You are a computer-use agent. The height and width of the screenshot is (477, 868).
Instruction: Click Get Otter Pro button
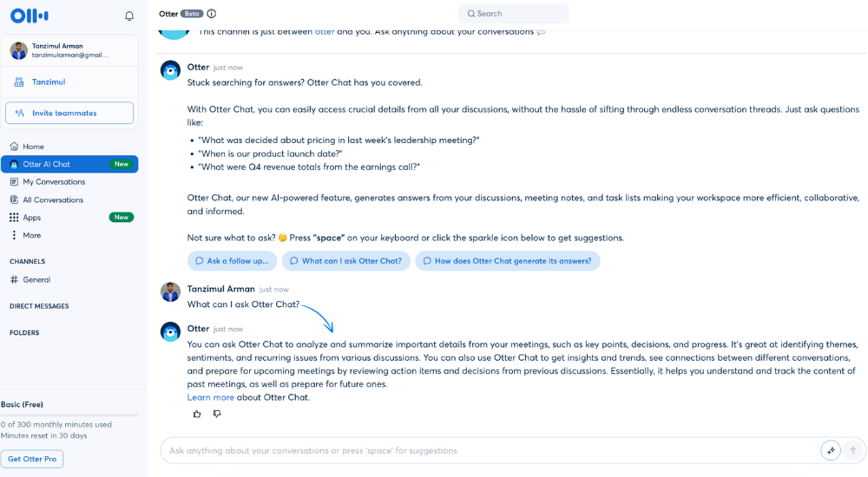[32, 459]
